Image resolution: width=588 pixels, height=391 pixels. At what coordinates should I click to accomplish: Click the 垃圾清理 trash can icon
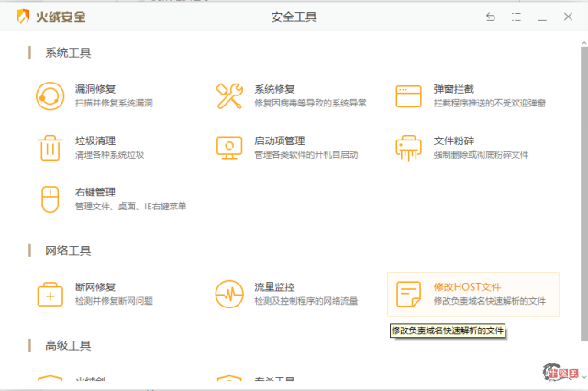pyautogui.click(x=50, y=148)
